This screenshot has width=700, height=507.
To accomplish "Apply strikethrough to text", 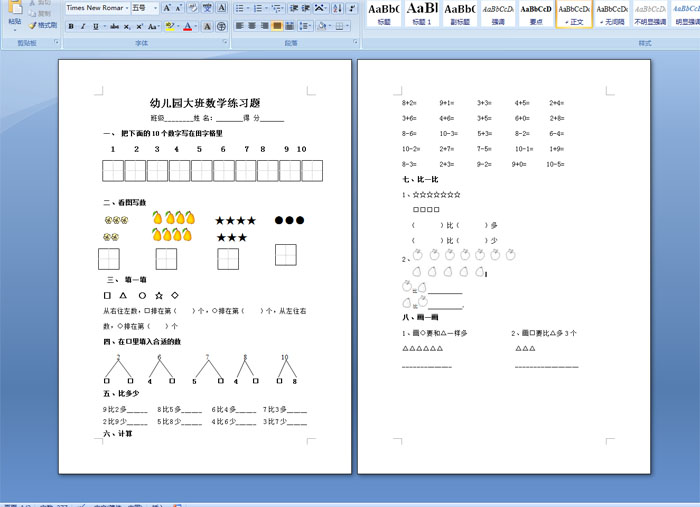I will pyautogui.click(x=115, y=27).
